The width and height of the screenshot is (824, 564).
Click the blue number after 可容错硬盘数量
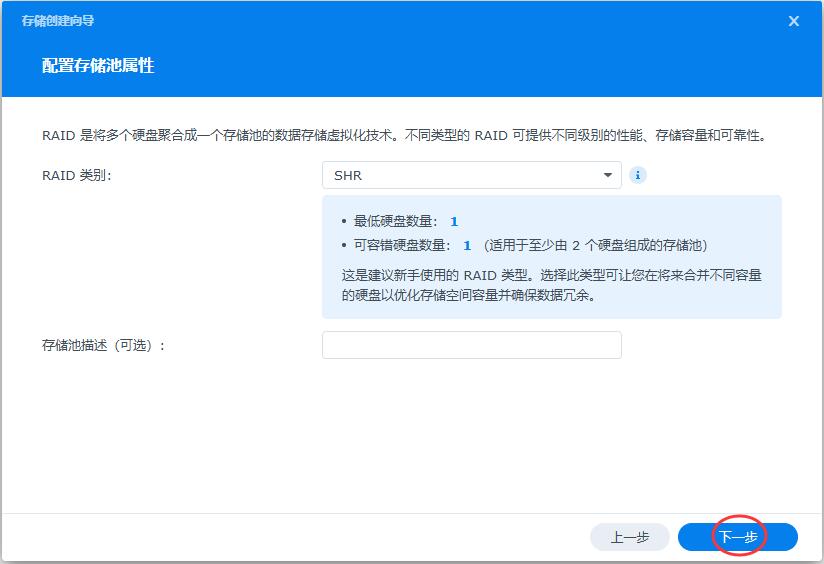pos(467,245)
